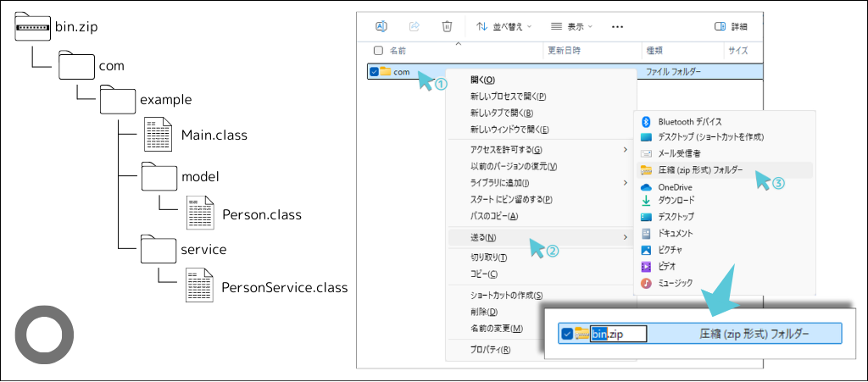
Task: Choose OneDrive from the Send to list
Action: click(x=675, y=186)
